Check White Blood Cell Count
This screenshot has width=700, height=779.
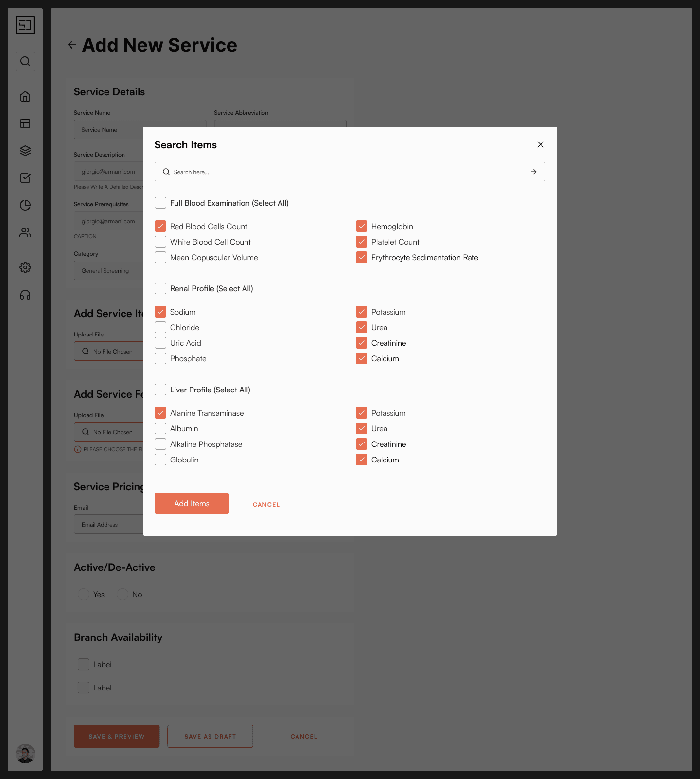[x=160, y=242]
